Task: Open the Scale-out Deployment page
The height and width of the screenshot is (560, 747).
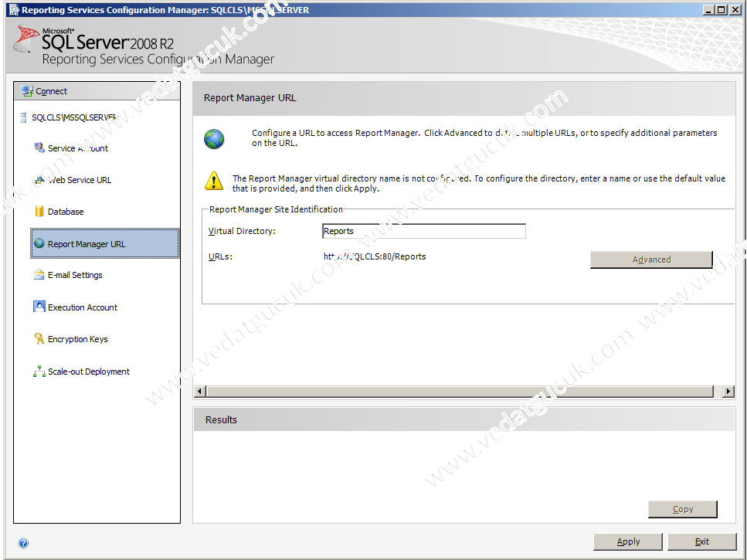Action: [x=89, y=372]
